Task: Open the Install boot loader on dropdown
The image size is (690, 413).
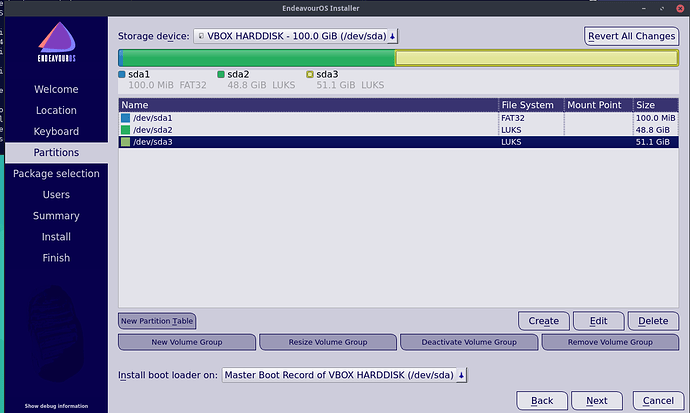Action: (x=344, y=375)
